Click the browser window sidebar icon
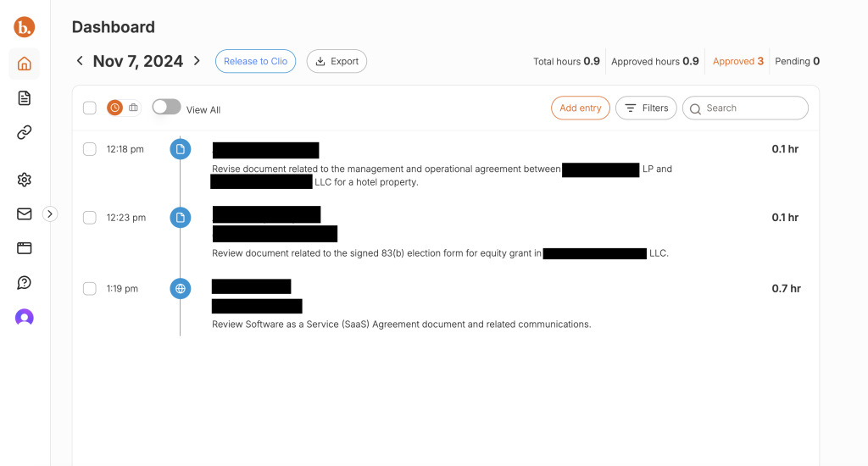 click(24, 248)
